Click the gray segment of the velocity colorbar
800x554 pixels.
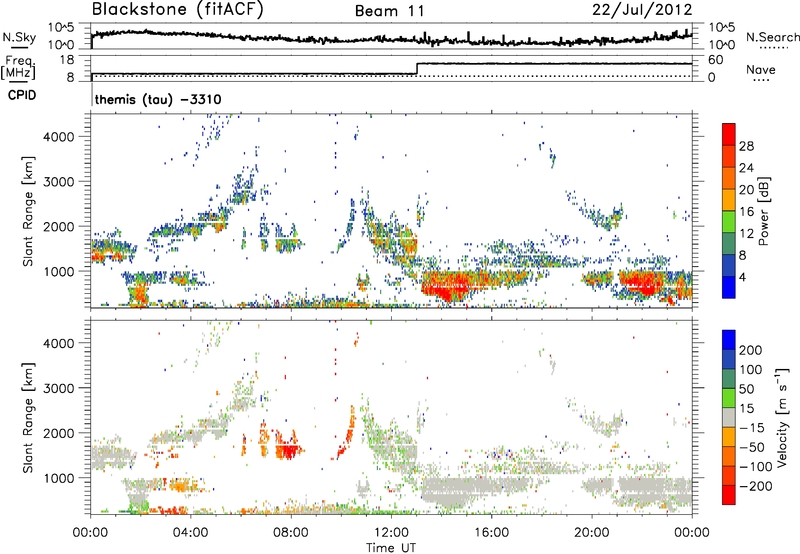(x=729, y=418)
